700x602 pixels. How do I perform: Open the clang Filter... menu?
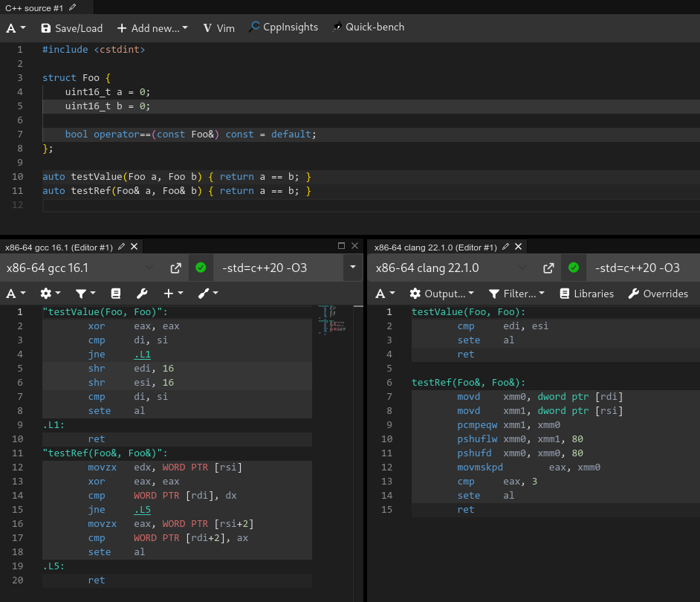pos(517,294)
